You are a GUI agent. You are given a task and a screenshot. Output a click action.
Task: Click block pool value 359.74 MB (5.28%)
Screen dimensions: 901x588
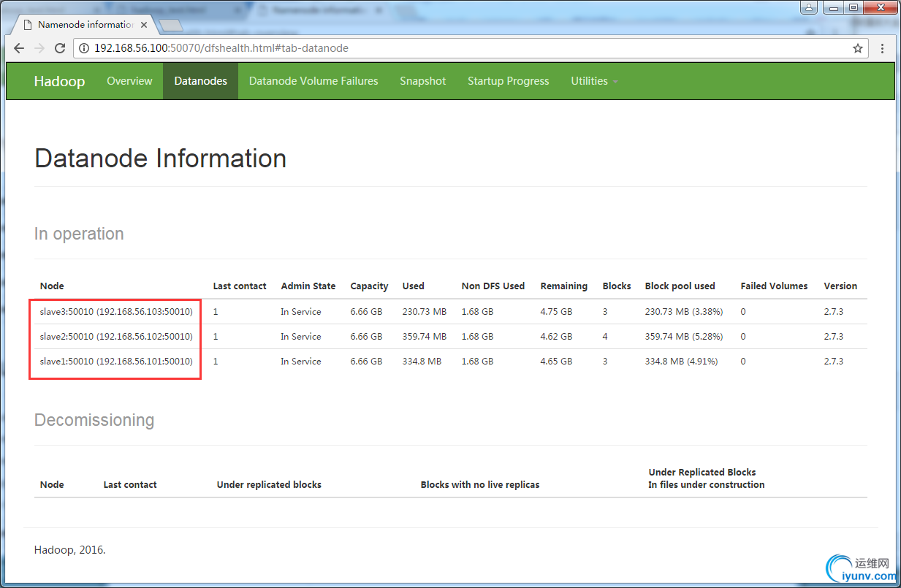684,337
